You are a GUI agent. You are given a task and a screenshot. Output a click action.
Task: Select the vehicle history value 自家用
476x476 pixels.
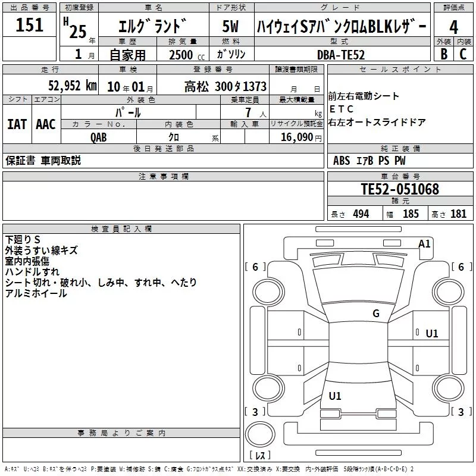[127, 55]
